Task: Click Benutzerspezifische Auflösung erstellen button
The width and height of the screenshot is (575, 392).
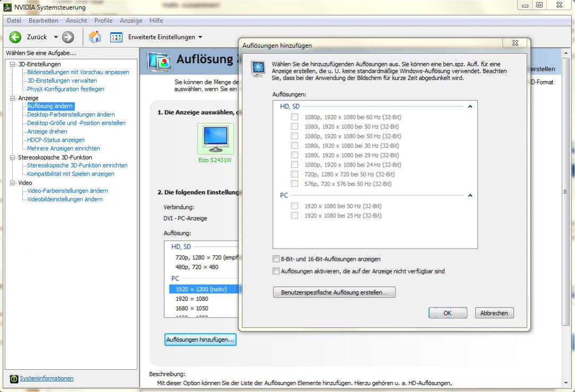Action: point(334,292)
